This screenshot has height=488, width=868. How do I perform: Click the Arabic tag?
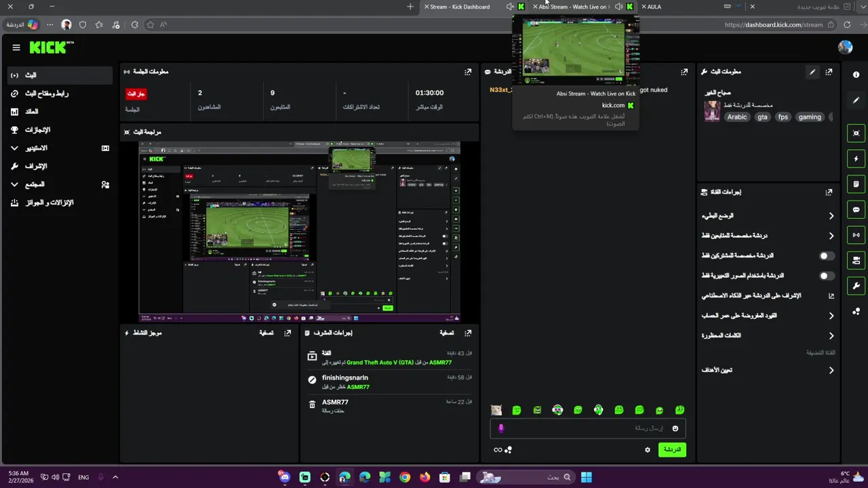[x=737, y=117]
